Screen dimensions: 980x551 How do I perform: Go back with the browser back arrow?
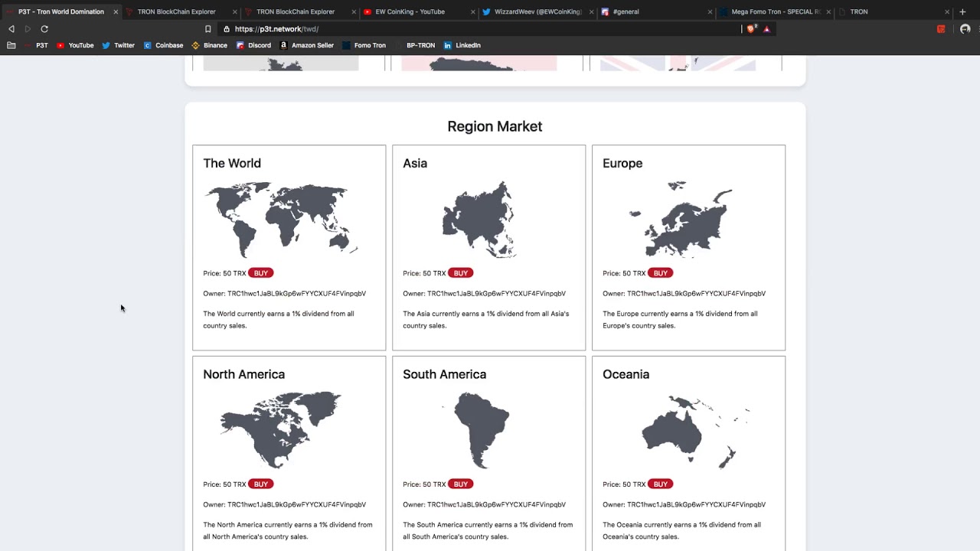coord(11,29)
